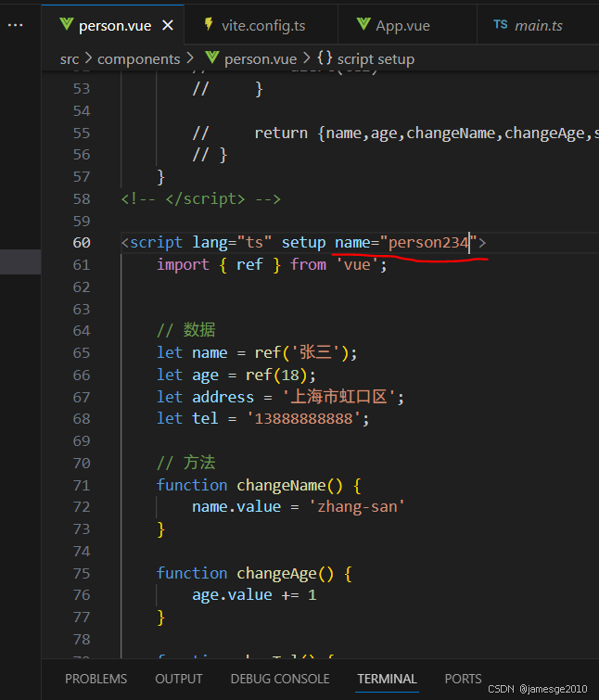Click the 'zhang-san' string on line 72
The image size is (599, 700).
click(357, 507)
